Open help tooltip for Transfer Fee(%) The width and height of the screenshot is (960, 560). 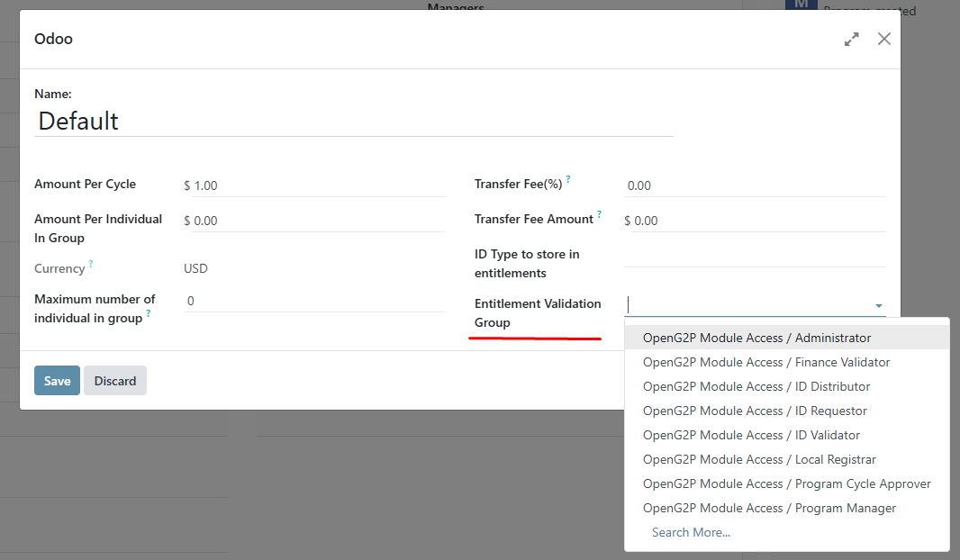click(568, 179)
